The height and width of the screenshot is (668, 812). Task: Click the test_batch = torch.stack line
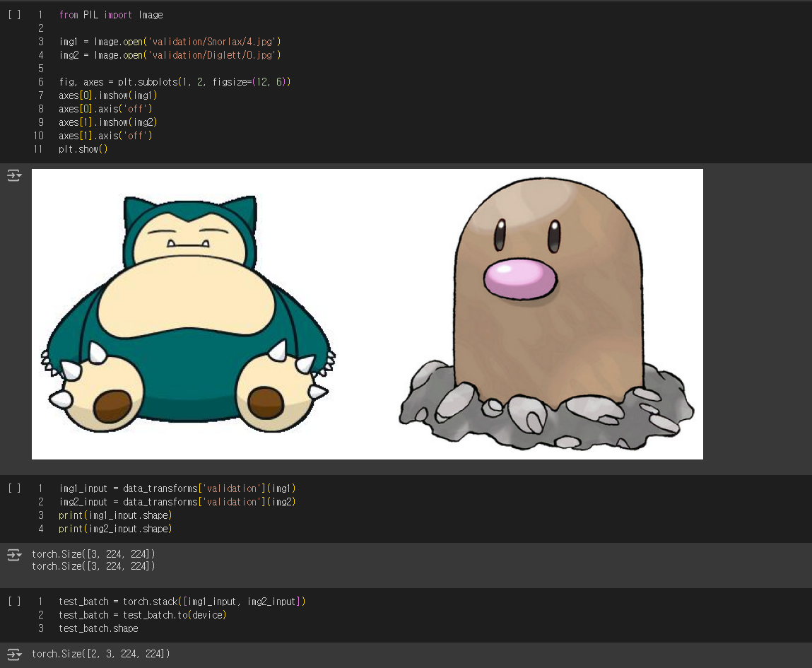coord(182,601)
